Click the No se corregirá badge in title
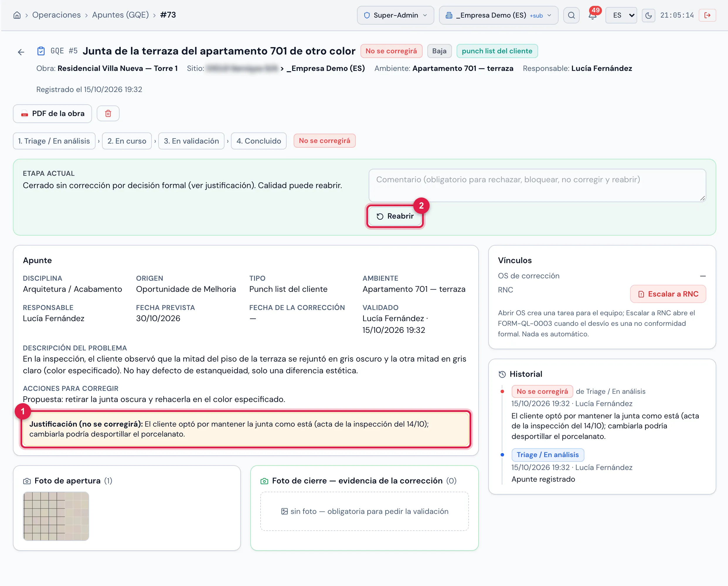Screen dimensions: 728x586 click(x=391, y=51)
